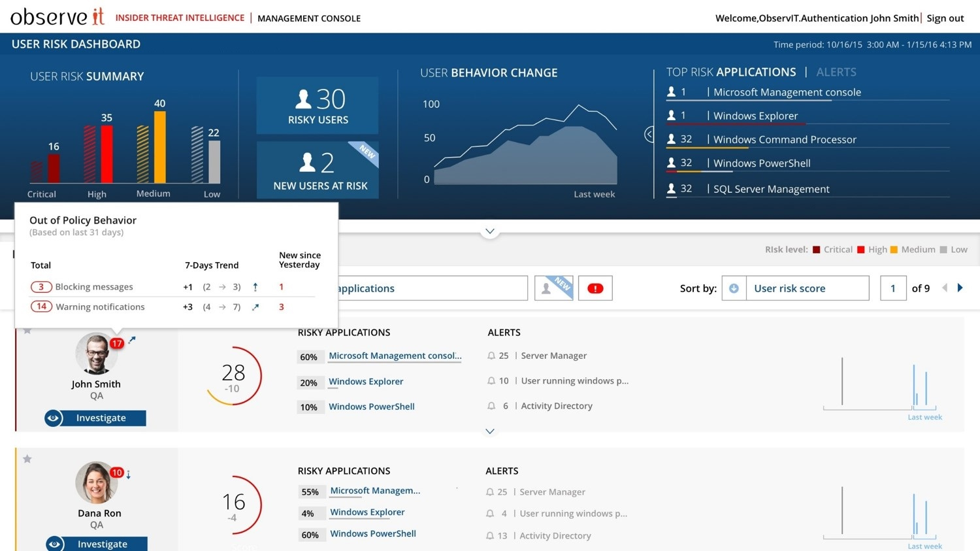The image size is (980, 551).
Task: Click John Smith's risk score 28 gauge
Action: tap(233, 376)
